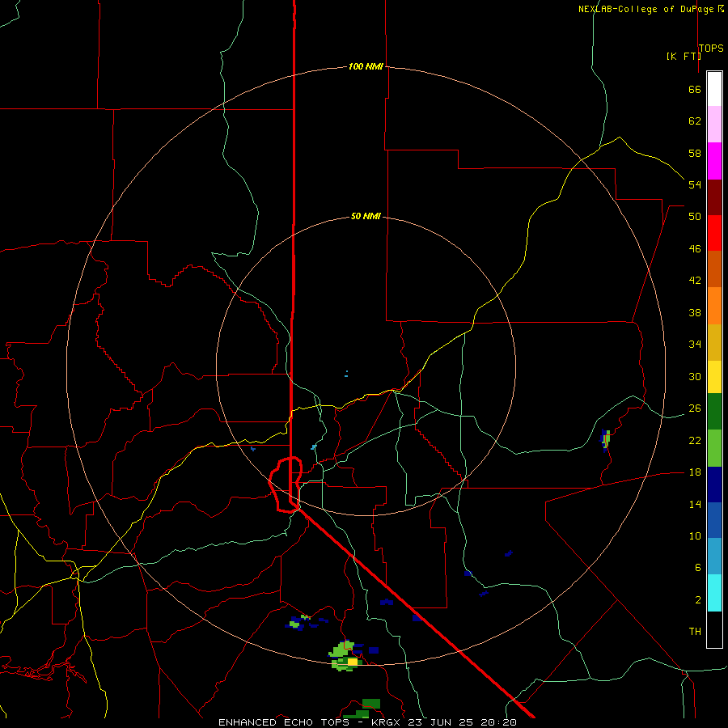Click the bright yellow swatch on the scale

click(714, 377)
